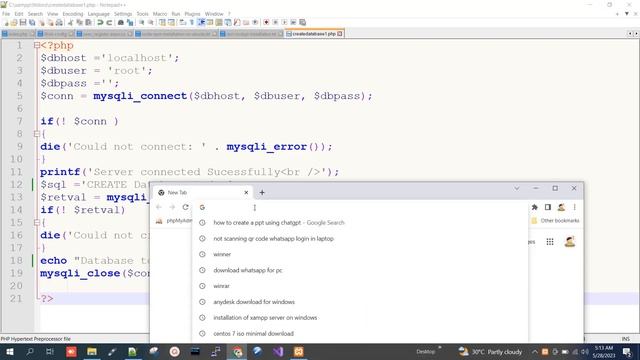Select suggestion 'centos 7 iso minimal download'
640x360 pixels.
[360, 333]
